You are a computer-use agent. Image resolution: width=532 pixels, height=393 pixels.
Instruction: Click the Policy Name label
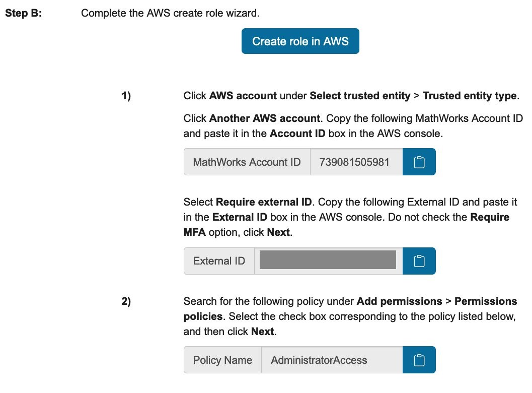(222, 360)
